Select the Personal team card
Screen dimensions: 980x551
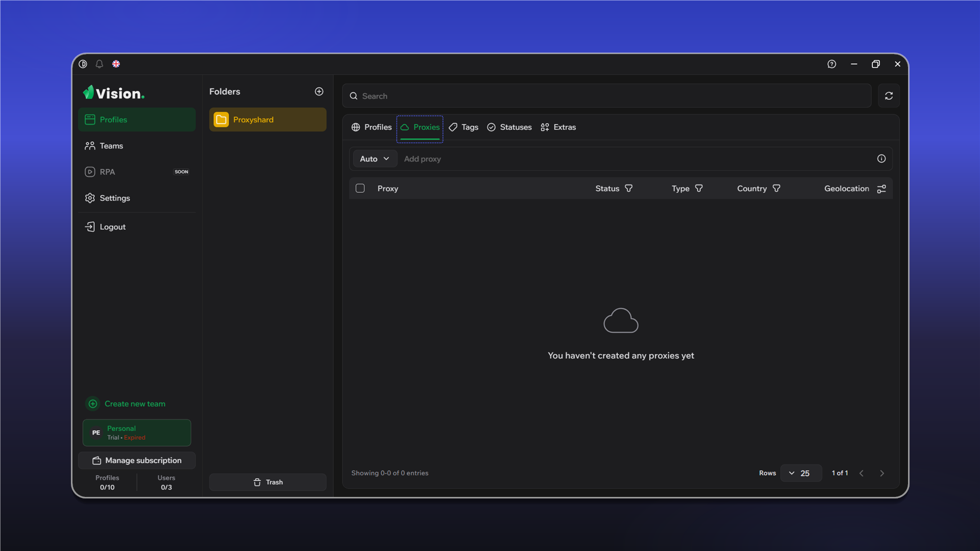137,433
